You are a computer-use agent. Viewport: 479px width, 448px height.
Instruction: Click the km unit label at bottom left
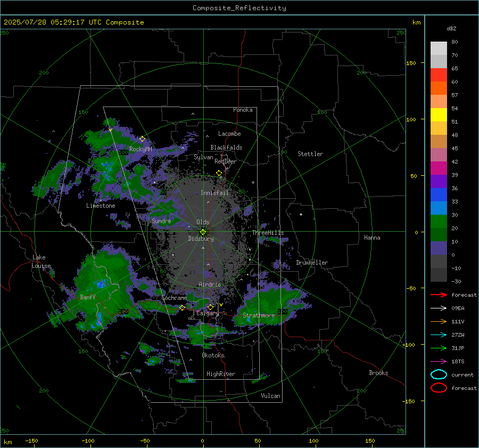pyautogui.click(x=8, y=442)
